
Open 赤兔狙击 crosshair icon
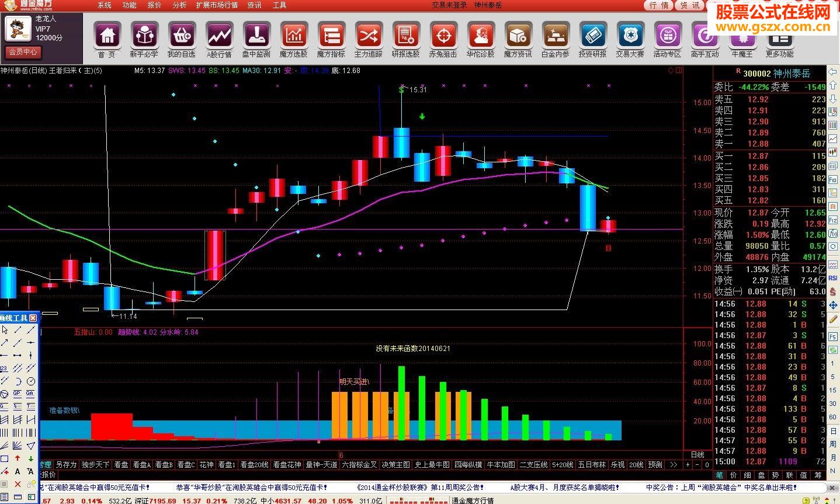(443, 34)
